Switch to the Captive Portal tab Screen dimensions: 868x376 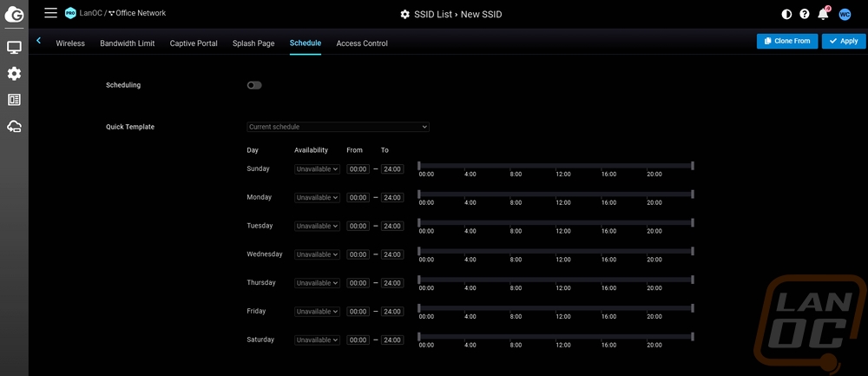click(x=194, y=43)
